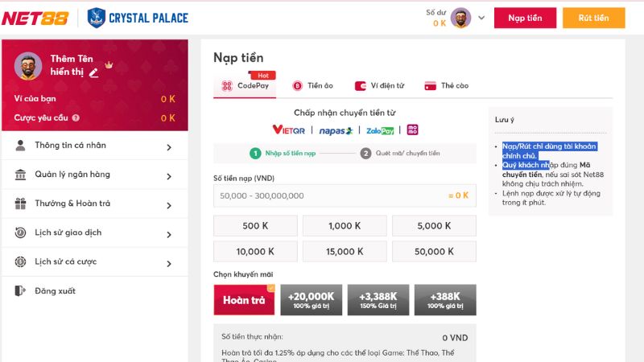Choose the 500 K quick amount

[x=255, y=227]
